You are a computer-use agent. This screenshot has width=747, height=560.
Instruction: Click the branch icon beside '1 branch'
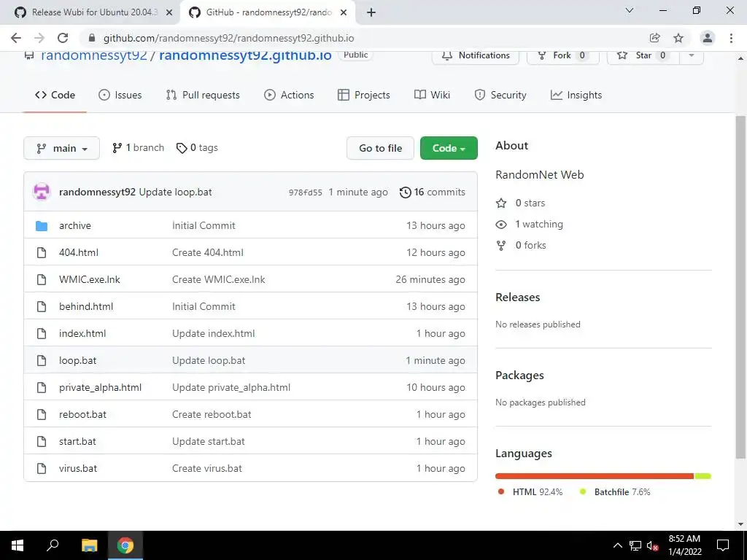tap(117, 148)
